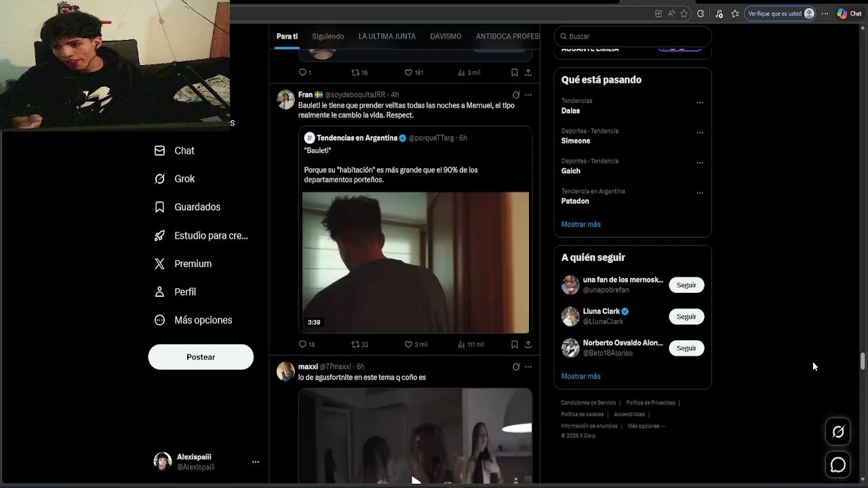Viewport: 868px width, 488px height.
Task: Ask Grok about Fran's post
Action: (x=516, y=95)
